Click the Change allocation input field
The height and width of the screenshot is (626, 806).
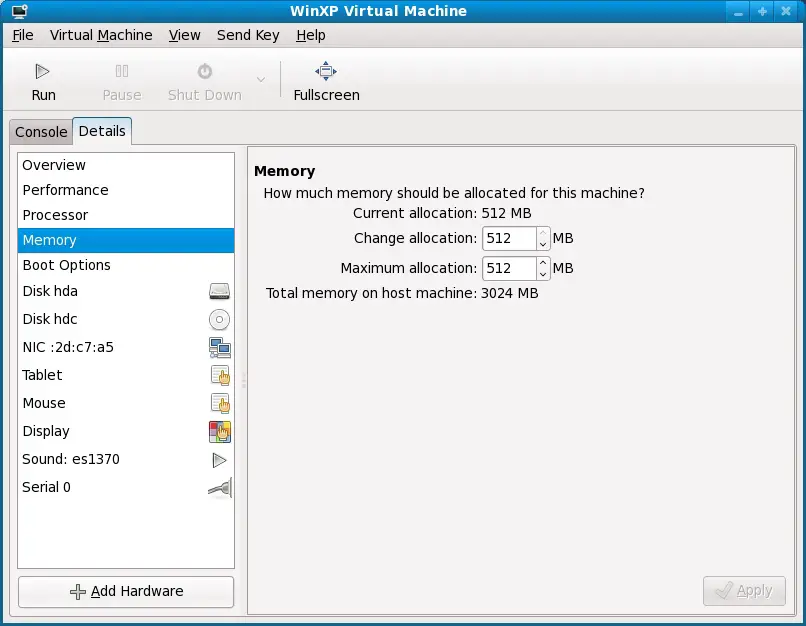pyautogui.click(x=509, y=239)
